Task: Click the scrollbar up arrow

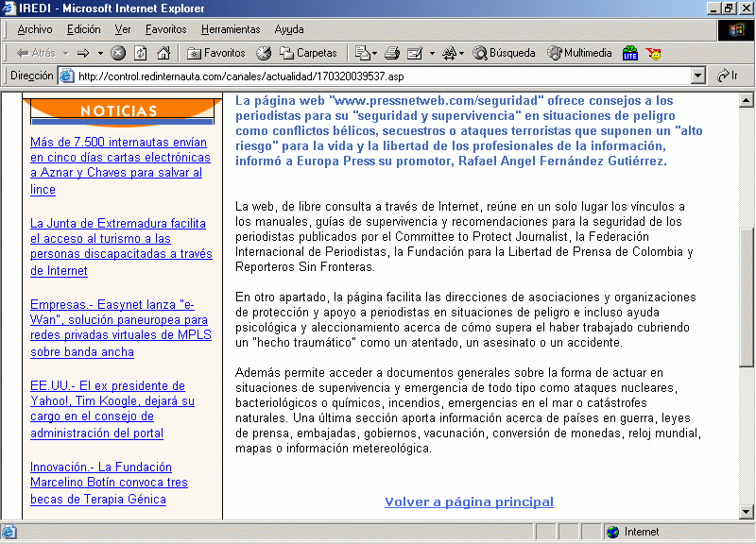Action: point(746,100)
